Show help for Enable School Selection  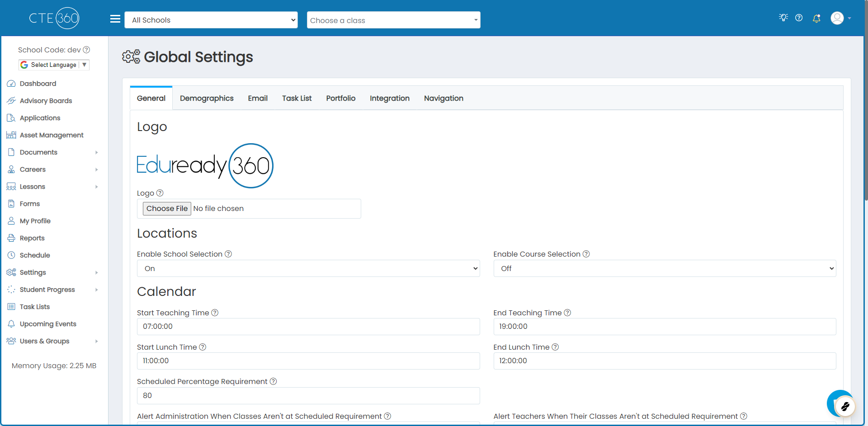pos(228,254)
